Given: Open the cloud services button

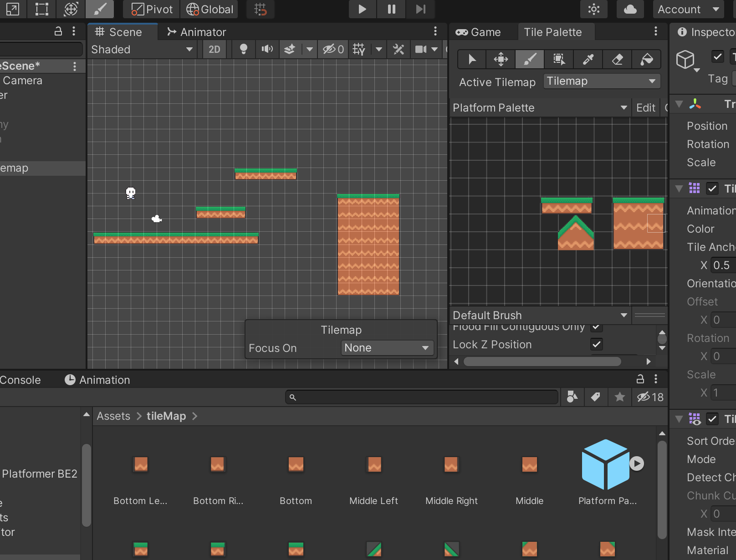Looking at the screenshot, I should [630, 10].
